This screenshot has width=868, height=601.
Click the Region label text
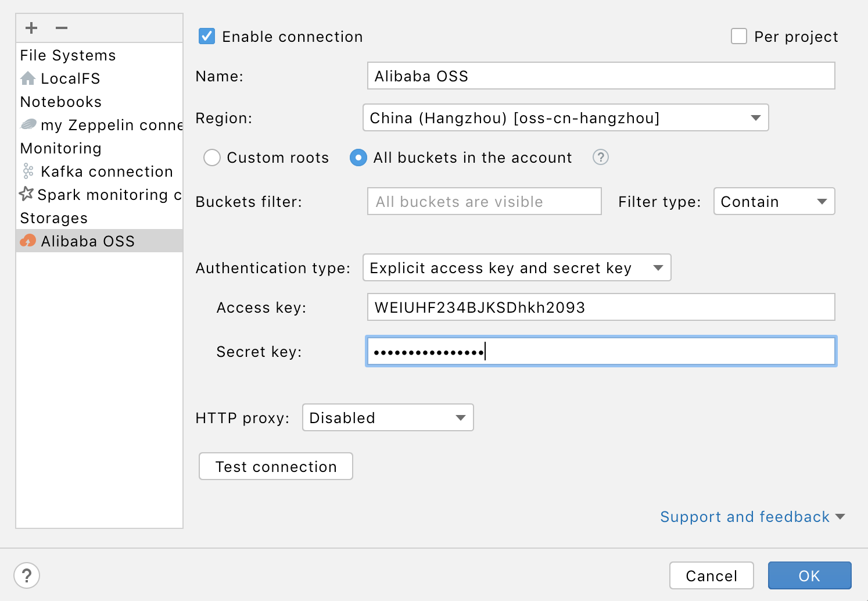pyautogui.click(x=224, y=118)
